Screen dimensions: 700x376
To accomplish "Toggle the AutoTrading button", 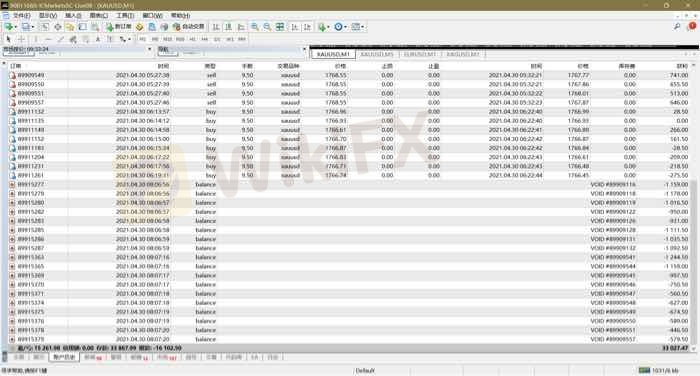I will [x=188, y=27].
